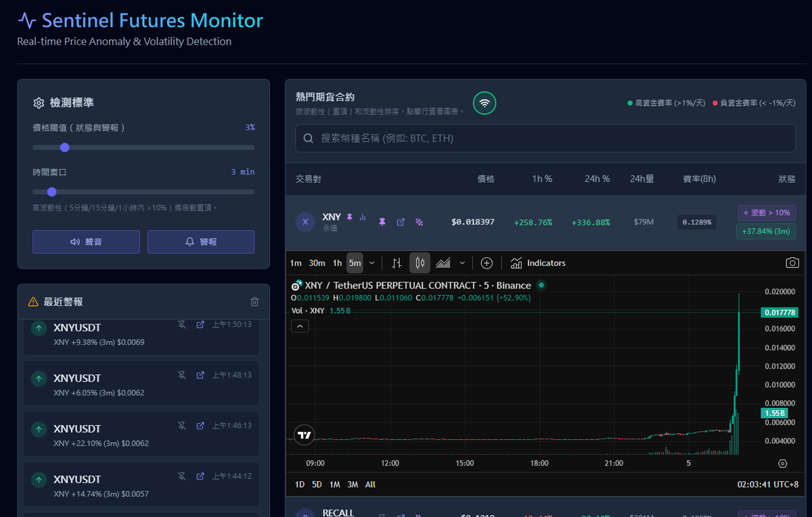Open the compare symbol plus icon

point(487,263)
